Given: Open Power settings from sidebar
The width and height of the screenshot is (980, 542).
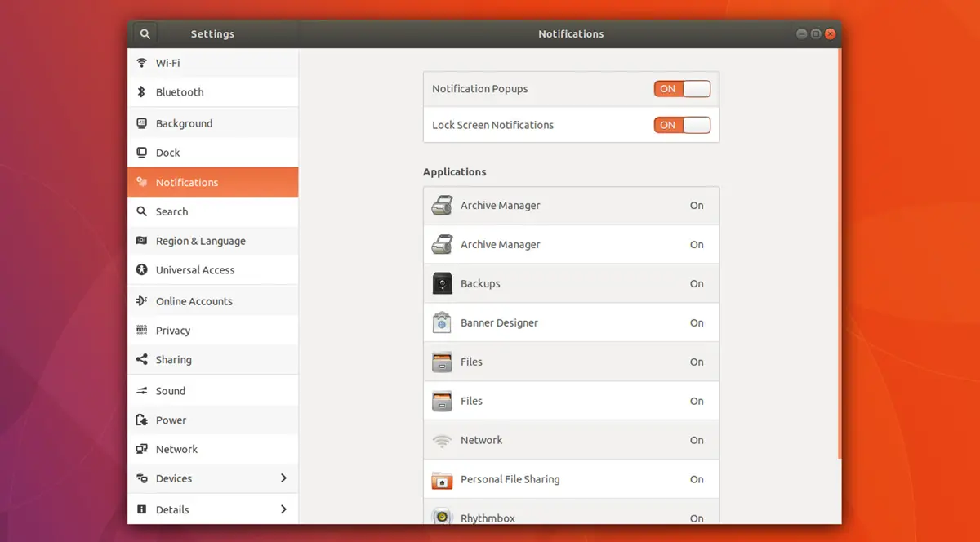Looking at the screenshot, I should 213,420.
